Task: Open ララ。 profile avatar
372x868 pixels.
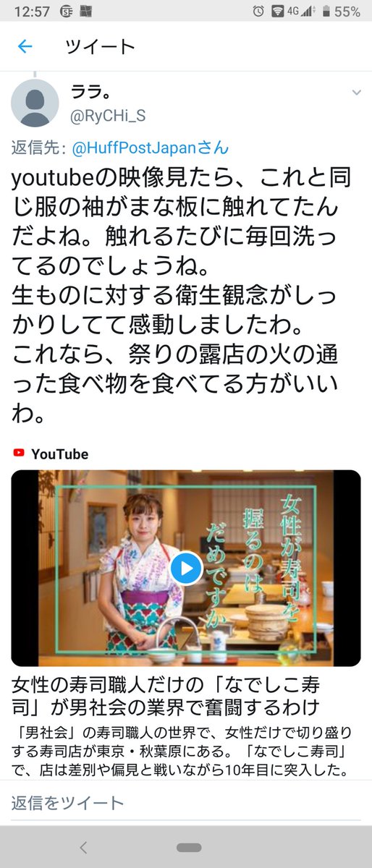Action: pyautogui.click(x=35, y=103)
